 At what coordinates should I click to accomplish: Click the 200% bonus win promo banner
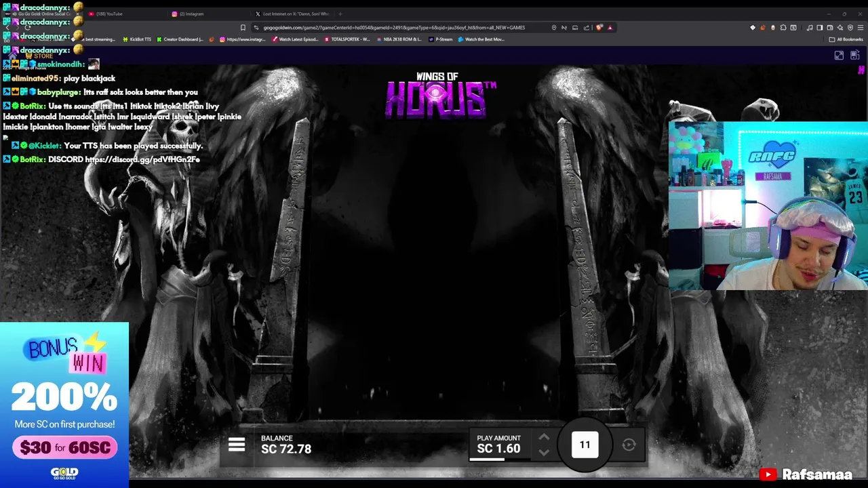[64, 405]
